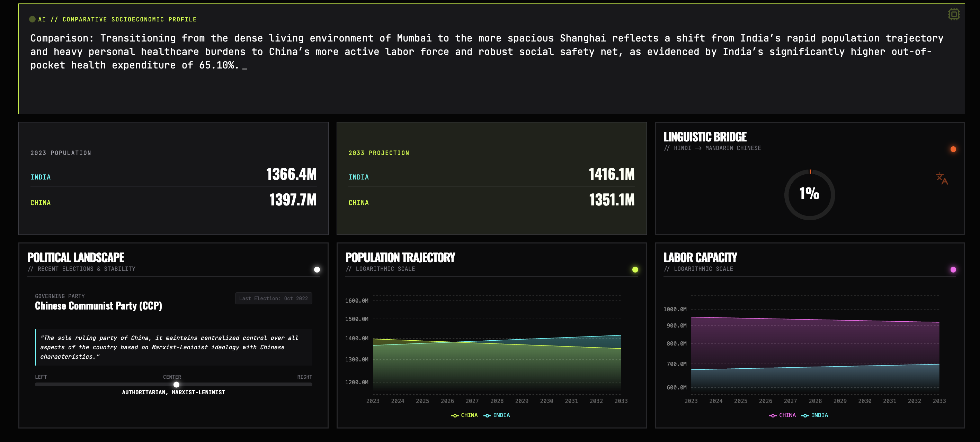Click the Chinese Communist Party (CCP) heading
This screenshot has width=980, height=442.
point(99,306)
